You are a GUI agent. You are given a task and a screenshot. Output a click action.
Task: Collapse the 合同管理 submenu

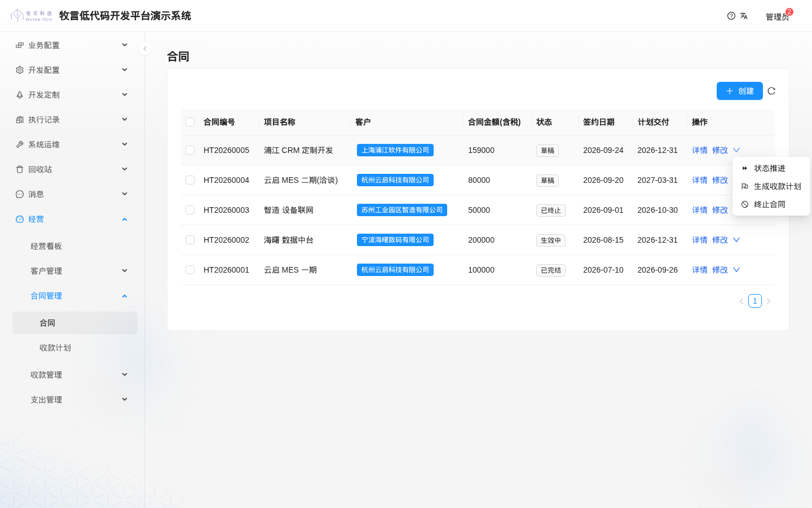[x=75, y=296]
